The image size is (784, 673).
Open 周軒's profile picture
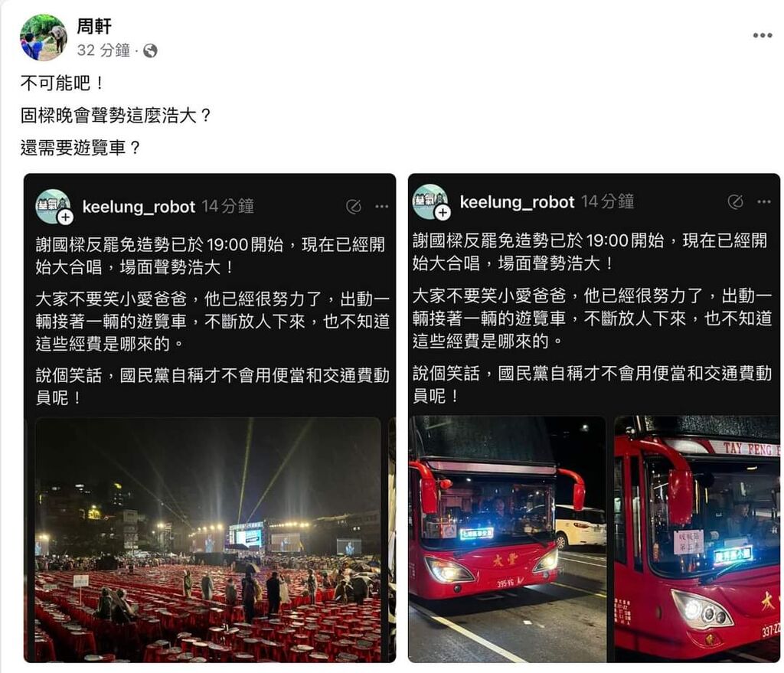44,38
